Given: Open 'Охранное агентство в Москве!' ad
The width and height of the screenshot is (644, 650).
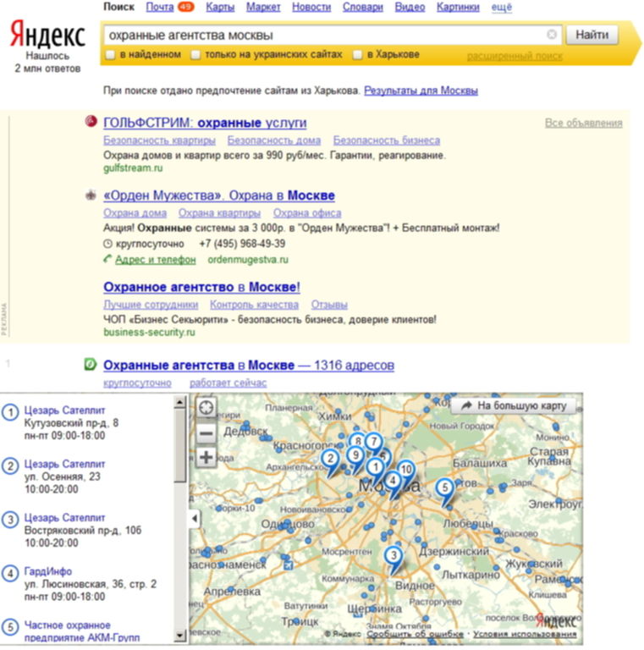Looking at the screenshot, I should click(201, 287).
